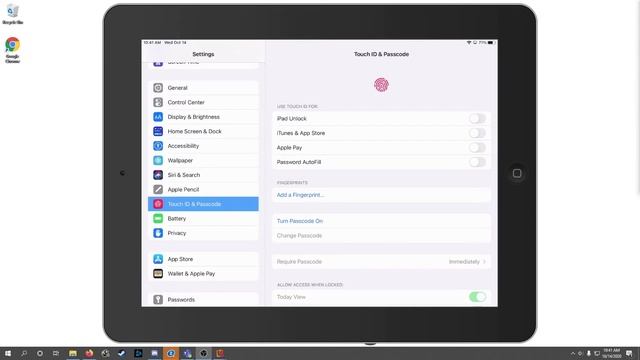Click the large pink fingerprint icon
This screenshot has width=640, height=360.
tap(381, 85)
